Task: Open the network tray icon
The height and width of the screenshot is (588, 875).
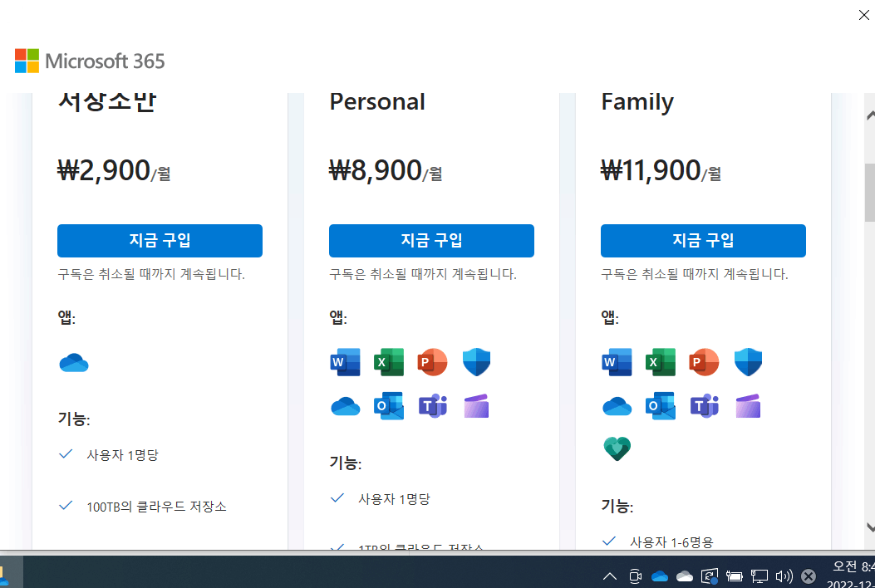Action: tap(759, 576)
